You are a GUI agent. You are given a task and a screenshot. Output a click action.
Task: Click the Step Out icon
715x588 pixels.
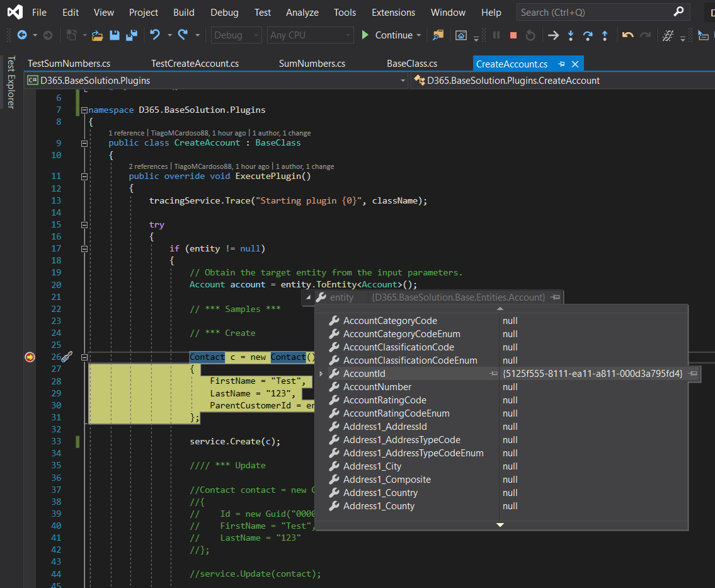605,35
